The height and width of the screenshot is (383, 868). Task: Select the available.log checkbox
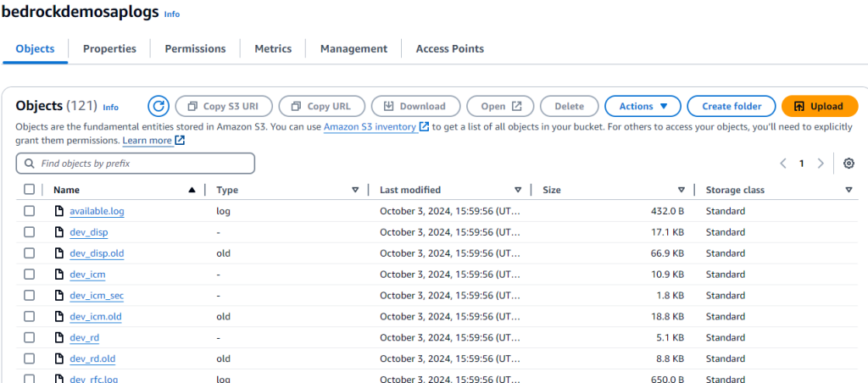[x=30, y=211]
